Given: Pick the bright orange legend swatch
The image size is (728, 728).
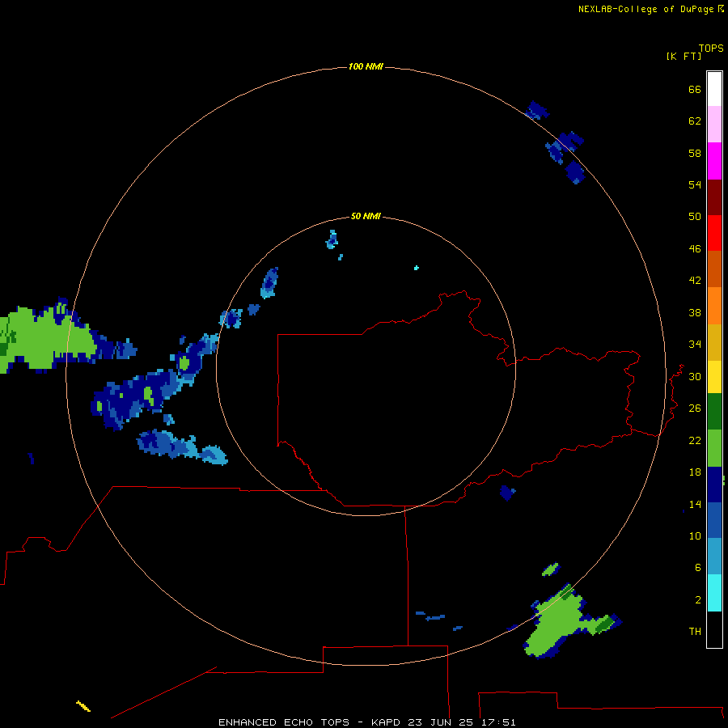Looking at the screenshot, I should click(x=714, y=306).
